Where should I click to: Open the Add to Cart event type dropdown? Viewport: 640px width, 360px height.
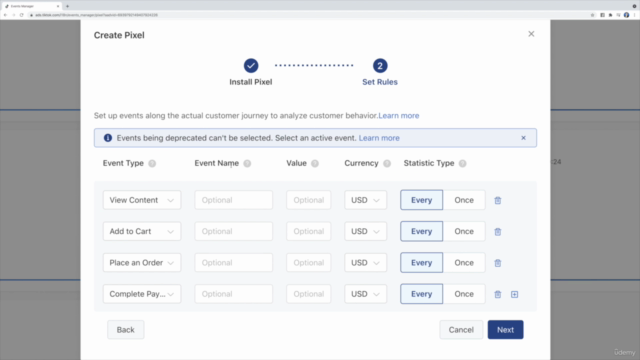pyautogui.click(x=142, y=231)
